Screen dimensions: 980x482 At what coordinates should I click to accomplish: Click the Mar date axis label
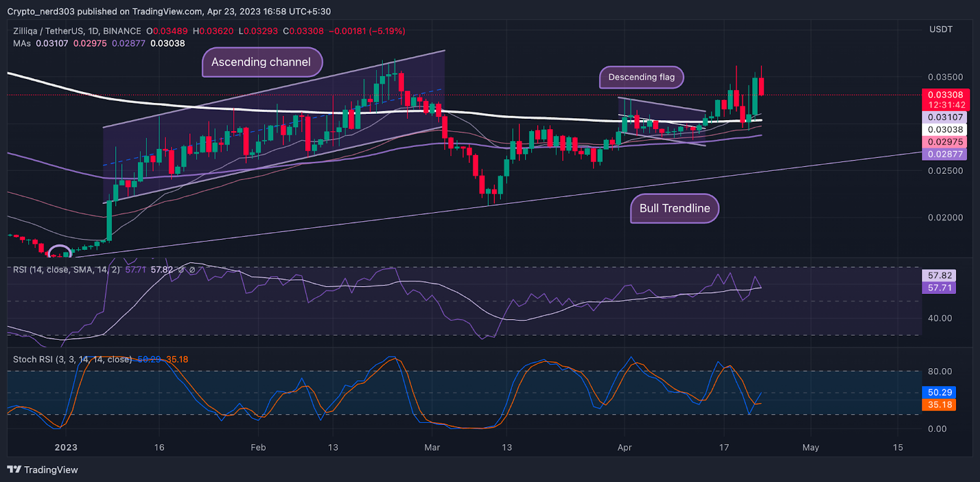click(x=432, y=448)
